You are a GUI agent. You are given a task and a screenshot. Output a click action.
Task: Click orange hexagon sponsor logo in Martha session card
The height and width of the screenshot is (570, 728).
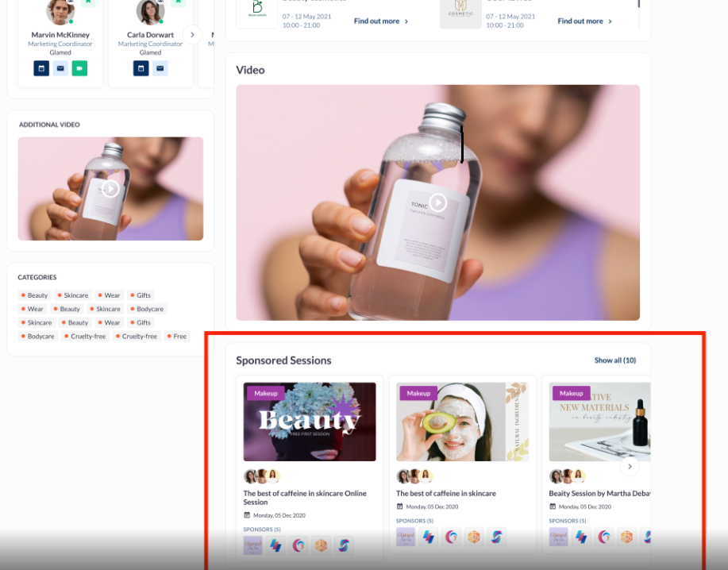[x=627, y=537]
